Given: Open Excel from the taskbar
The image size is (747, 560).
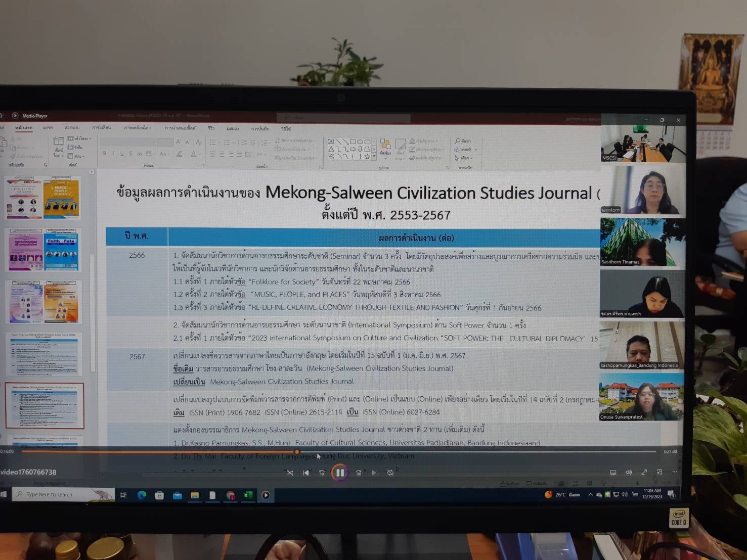Looking at the screenshot, I should point(248,495).
